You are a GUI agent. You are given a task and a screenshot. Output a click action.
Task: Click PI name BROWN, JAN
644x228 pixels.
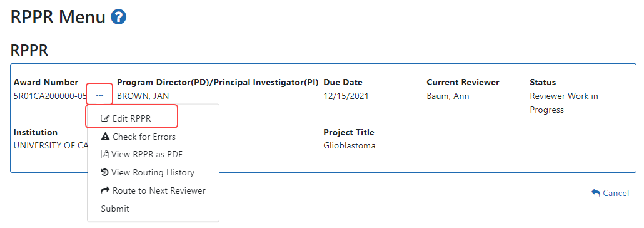click(x=143, y=96)
